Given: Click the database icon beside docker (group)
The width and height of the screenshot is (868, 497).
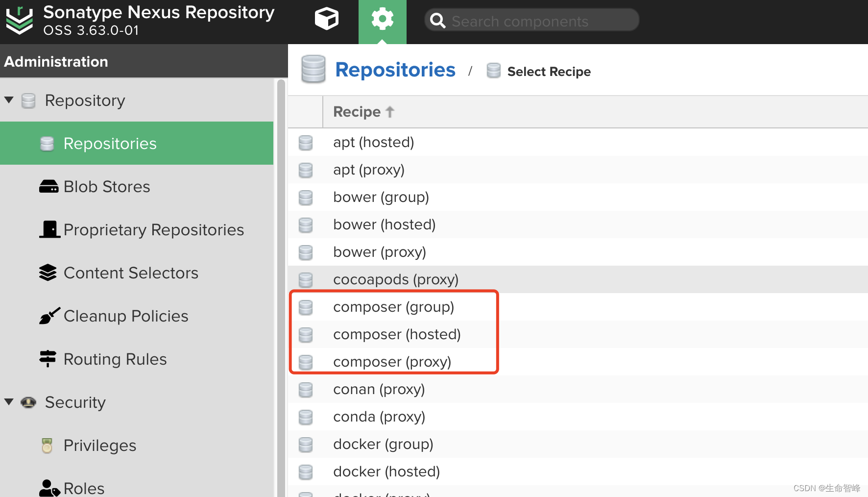Looking at the screenshot, I should (x=306, y=445).
